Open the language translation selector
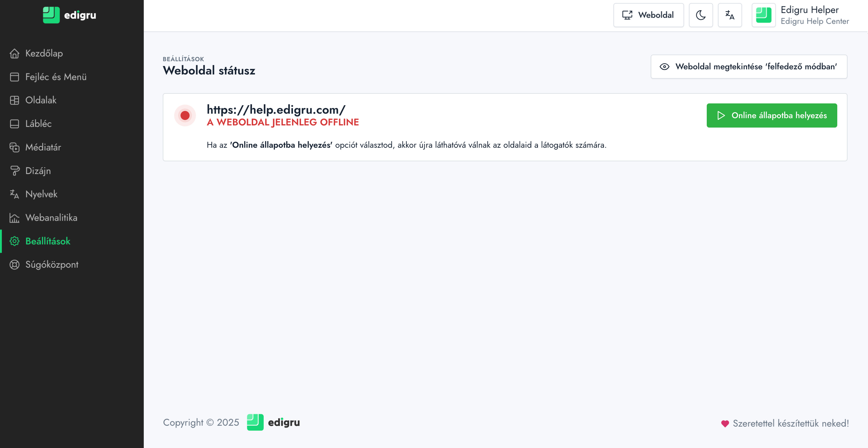Screen dimensions: 868x448 click(x=729, y=15)
